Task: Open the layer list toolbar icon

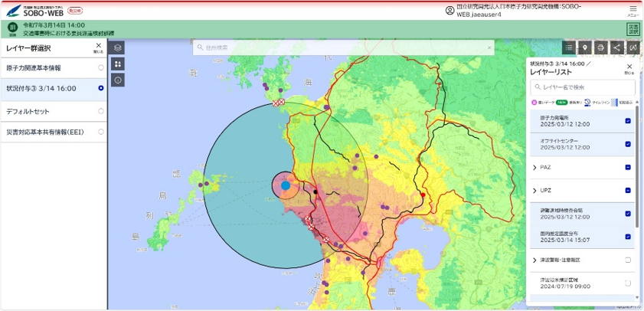Action: point(568,47)
